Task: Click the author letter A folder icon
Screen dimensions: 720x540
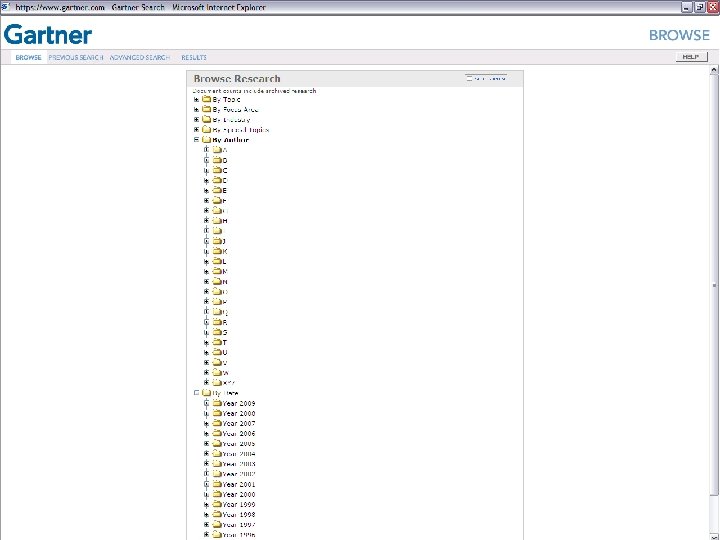Action: coord(217,150)
